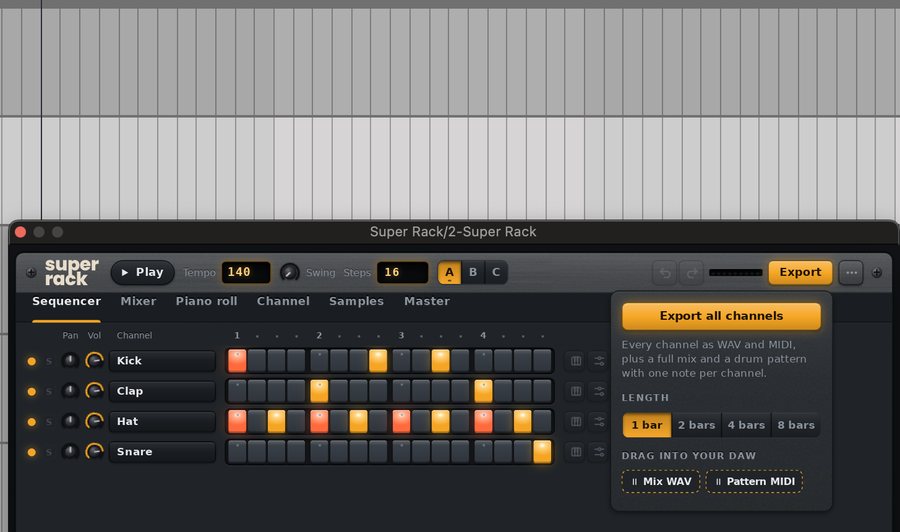Viewport: 900px width, 532px height.
Task: Click Export all channels button
Action: click(721, 316)
